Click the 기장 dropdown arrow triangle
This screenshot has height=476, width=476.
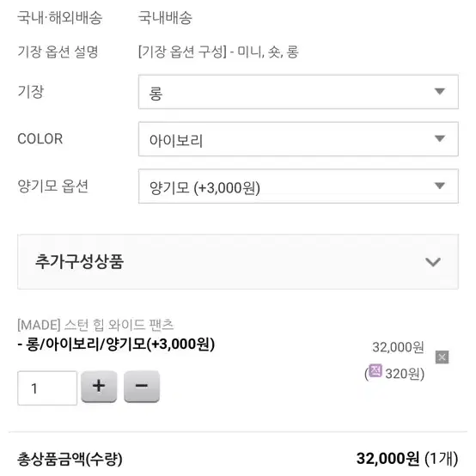[x=440, y=91]
